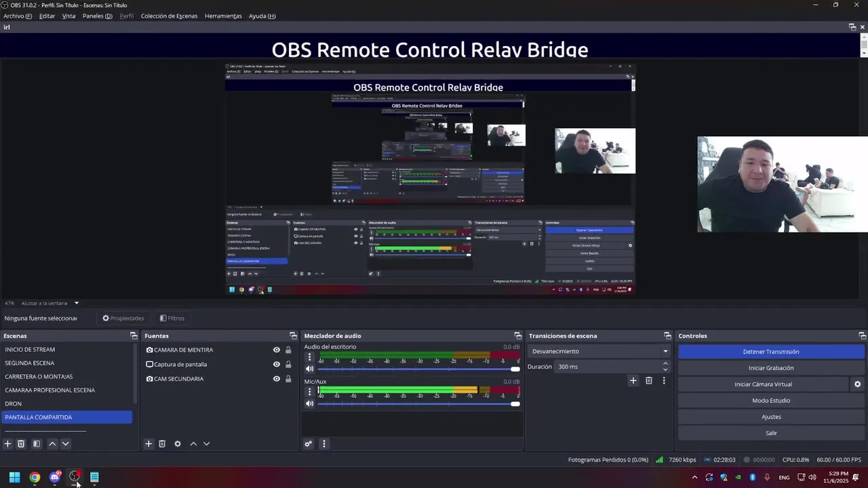Enable Modo Estudio
Image resolution: width=868 pixels, height=488 pixels.
pos(771,401)
